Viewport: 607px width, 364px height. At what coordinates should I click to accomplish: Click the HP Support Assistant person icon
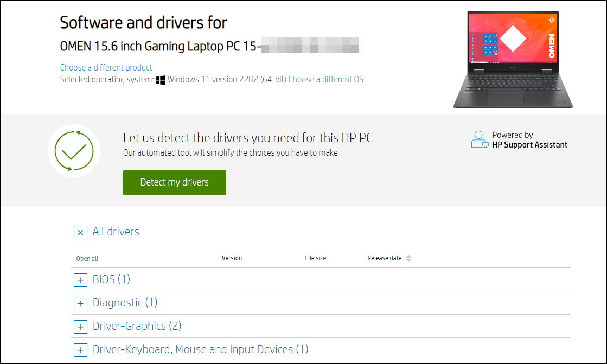[480, 140]
